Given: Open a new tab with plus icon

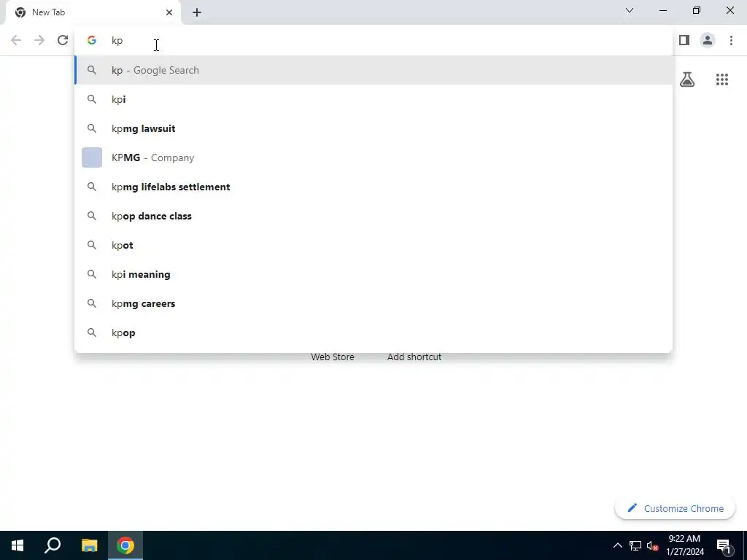Looking at the screenshot, I should pyautogui.click(x=197, y=12).
